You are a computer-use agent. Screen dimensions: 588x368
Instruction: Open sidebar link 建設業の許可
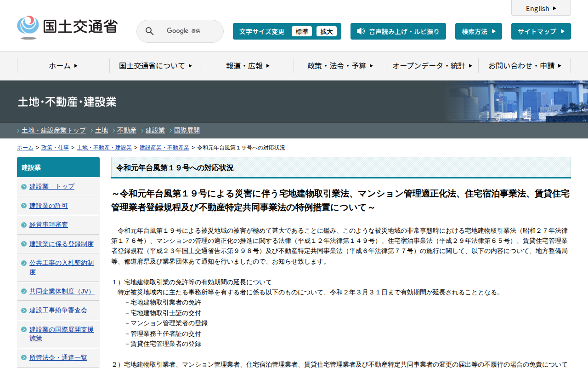pos(49,206)
